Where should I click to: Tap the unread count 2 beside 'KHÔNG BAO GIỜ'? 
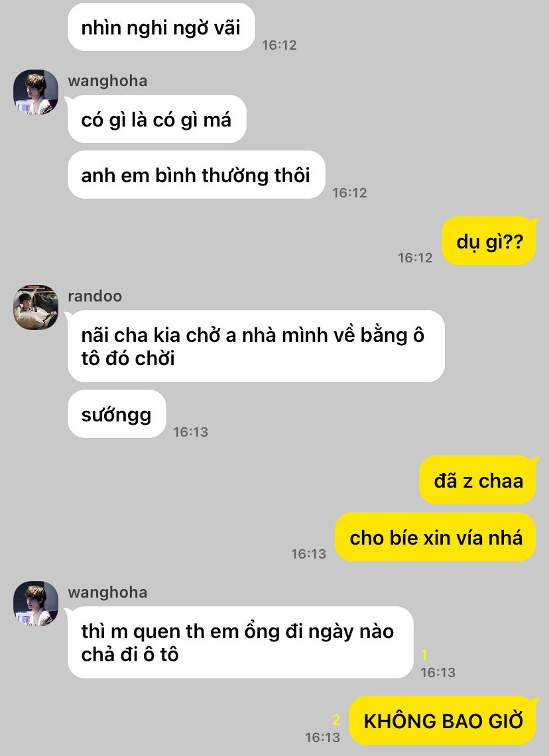point(336,720)
